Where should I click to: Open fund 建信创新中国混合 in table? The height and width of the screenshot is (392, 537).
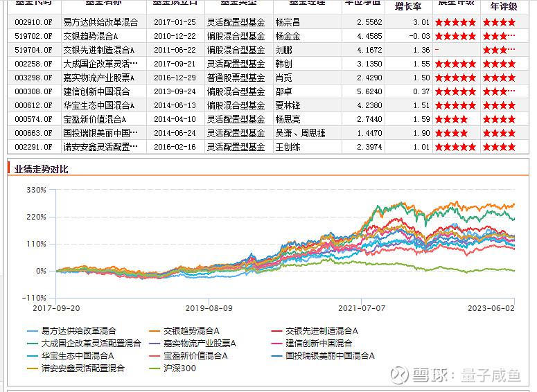96,91
